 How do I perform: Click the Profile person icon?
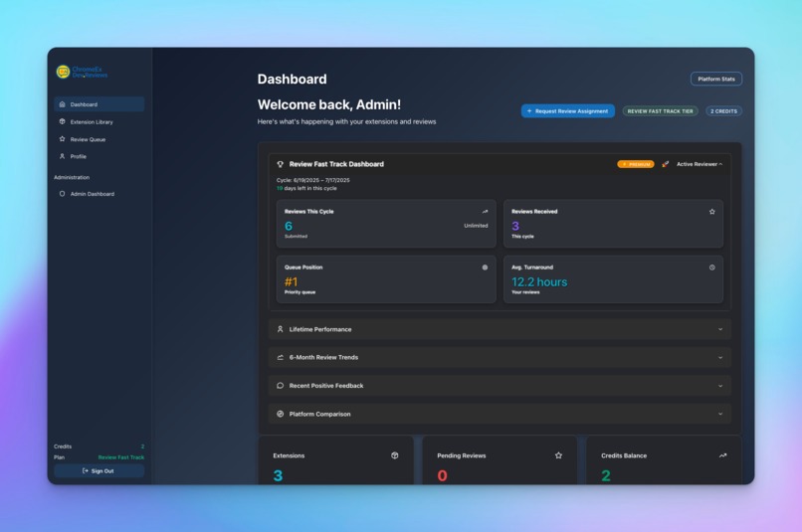pos(62,156)
